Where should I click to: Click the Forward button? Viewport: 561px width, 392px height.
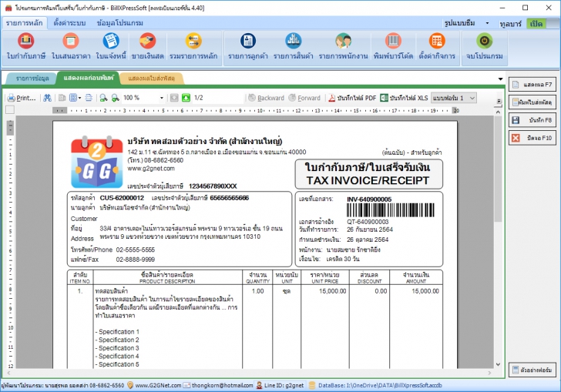point(304,98)
